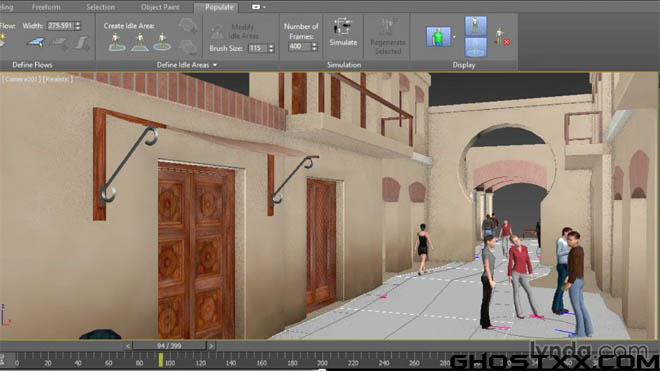Choose Create Rectangle Idle Area icon
The height and width of the screenshot is (371, 660).
coord(140,43)
